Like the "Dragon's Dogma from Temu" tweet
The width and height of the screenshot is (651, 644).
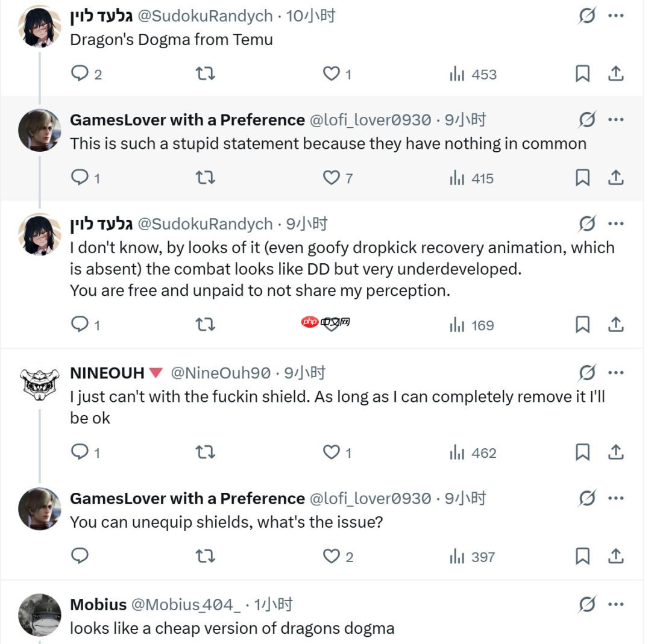click(332, 74)
